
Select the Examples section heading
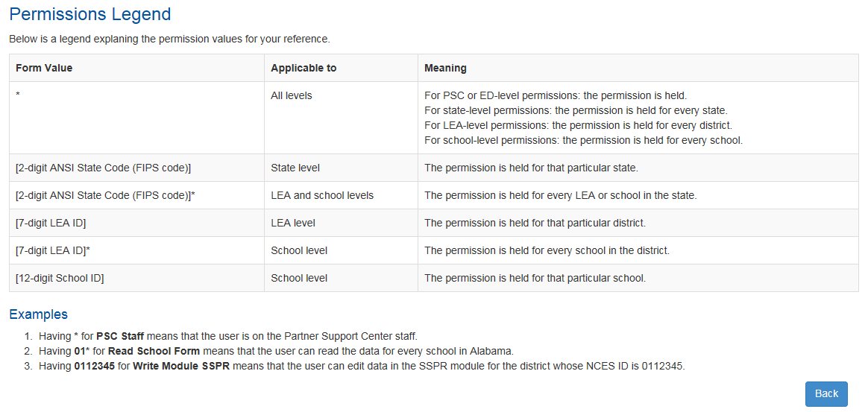[39, 314]
